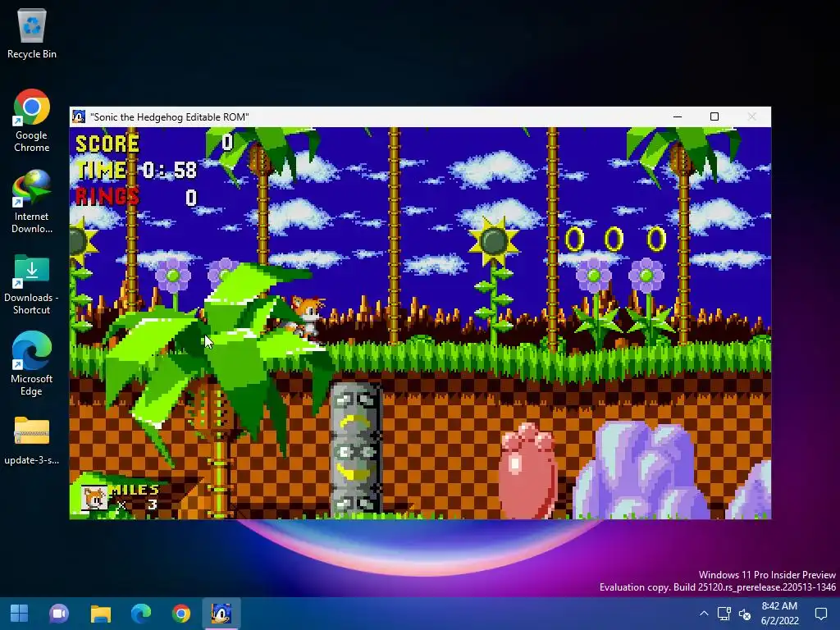Open the Recycle Bin desktop icon
The image size is (840, 630).
coord(32,33)
